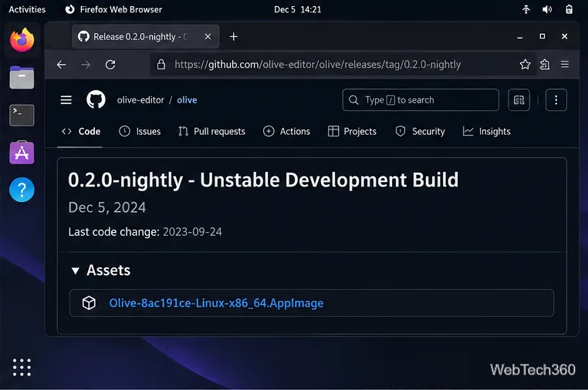Open the Firefox extensions icon
Screen dimensions: 588x390
tap(545, 65)
